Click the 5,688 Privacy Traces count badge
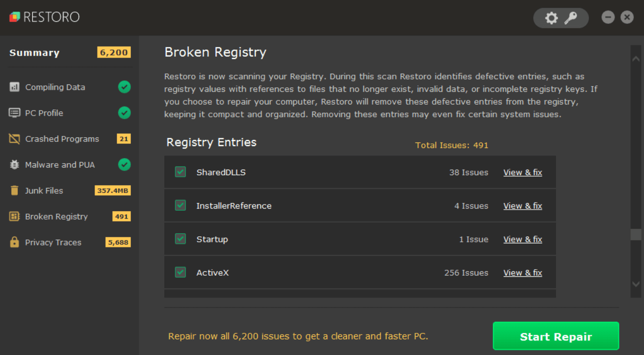This screenshot has width=644, height=355. click(118, 242)
